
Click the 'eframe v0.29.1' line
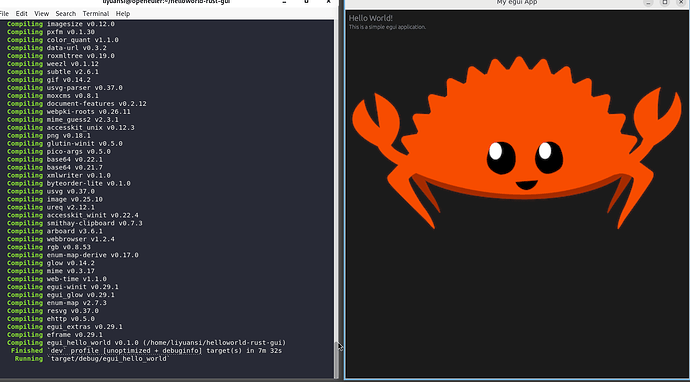(x=55, y=335)
